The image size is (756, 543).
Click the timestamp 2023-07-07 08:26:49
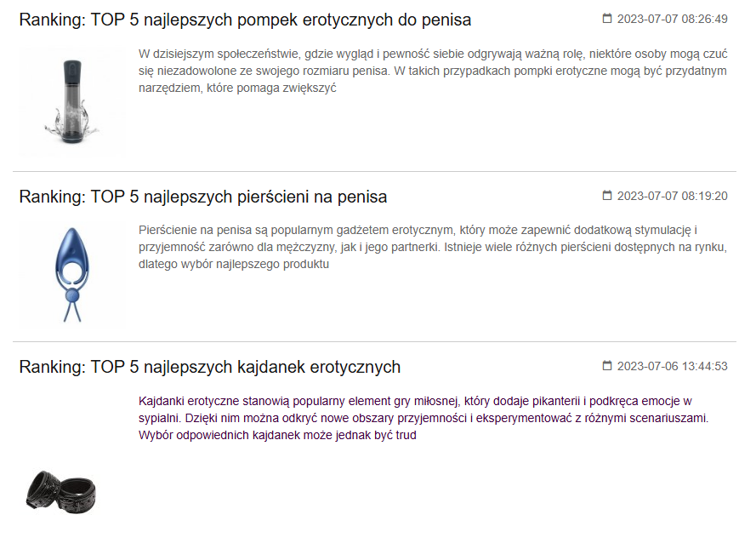pos(672,19)
